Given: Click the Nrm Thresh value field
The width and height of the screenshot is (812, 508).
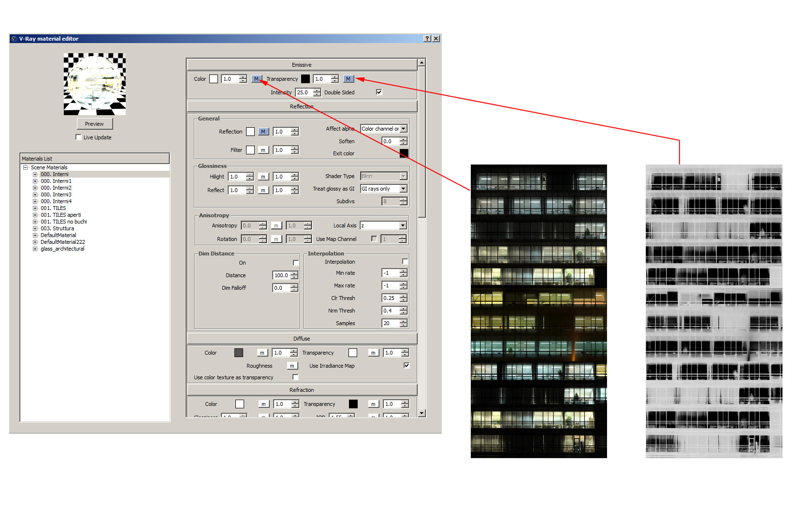Looking at the screenshot, I should coord(391,311).
